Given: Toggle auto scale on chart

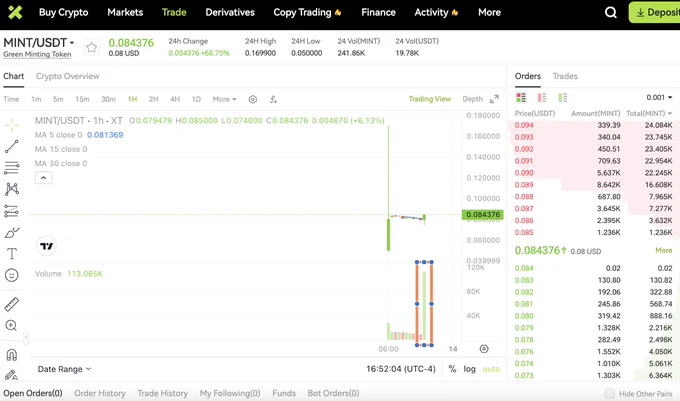Looking at the screenshot, I should [491, 369].
